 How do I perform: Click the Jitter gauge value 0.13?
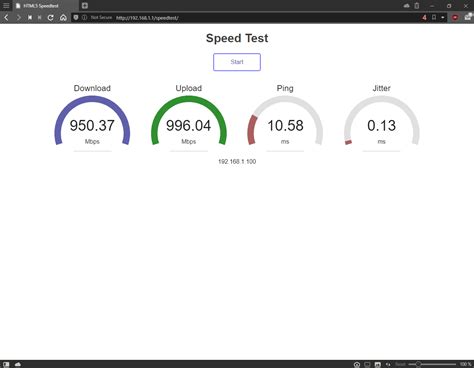(x=381, y=126)
